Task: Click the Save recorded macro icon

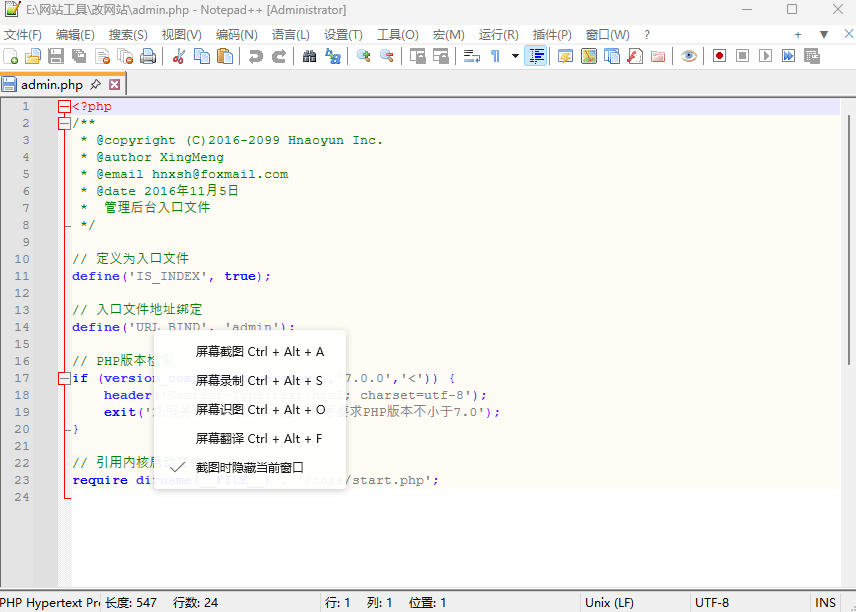Action: click(x=812, y=56)
